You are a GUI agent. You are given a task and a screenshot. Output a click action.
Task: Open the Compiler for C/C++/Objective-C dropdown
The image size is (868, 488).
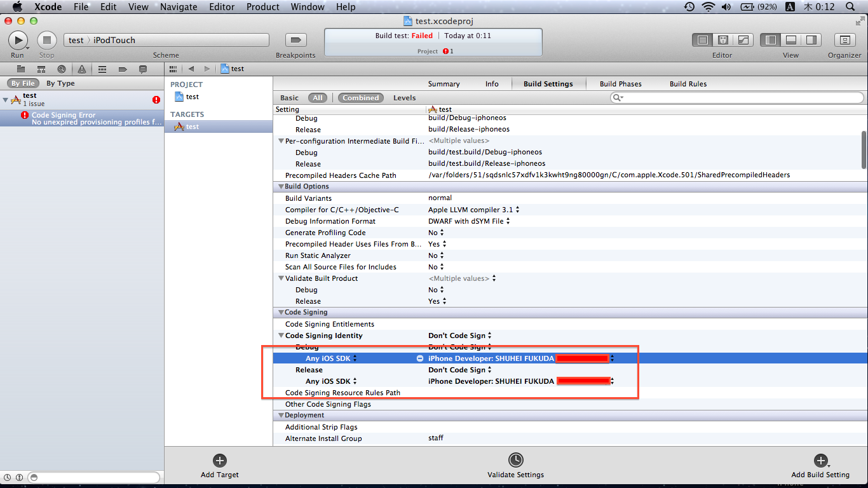tap(474, 210)
